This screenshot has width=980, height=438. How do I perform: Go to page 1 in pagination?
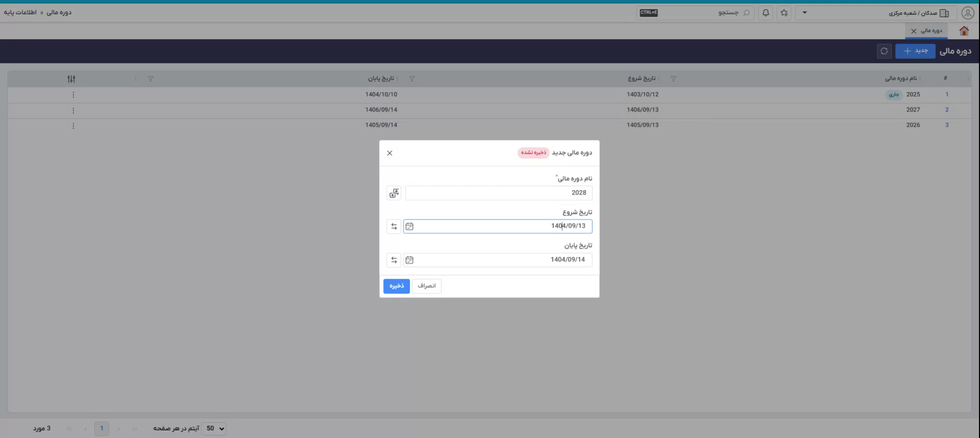[102, 428]
